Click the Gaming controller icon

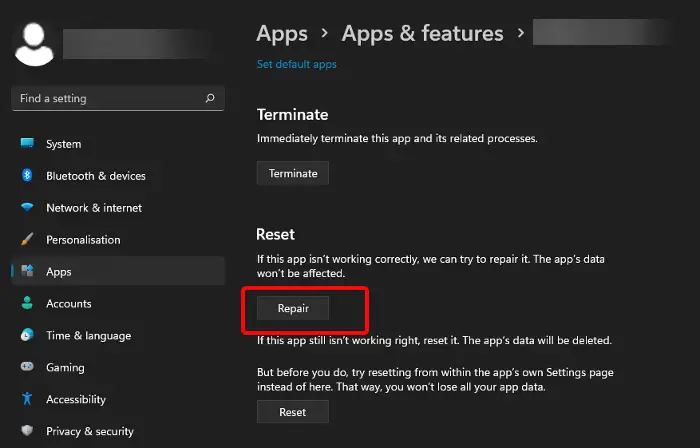coord(27,368)
